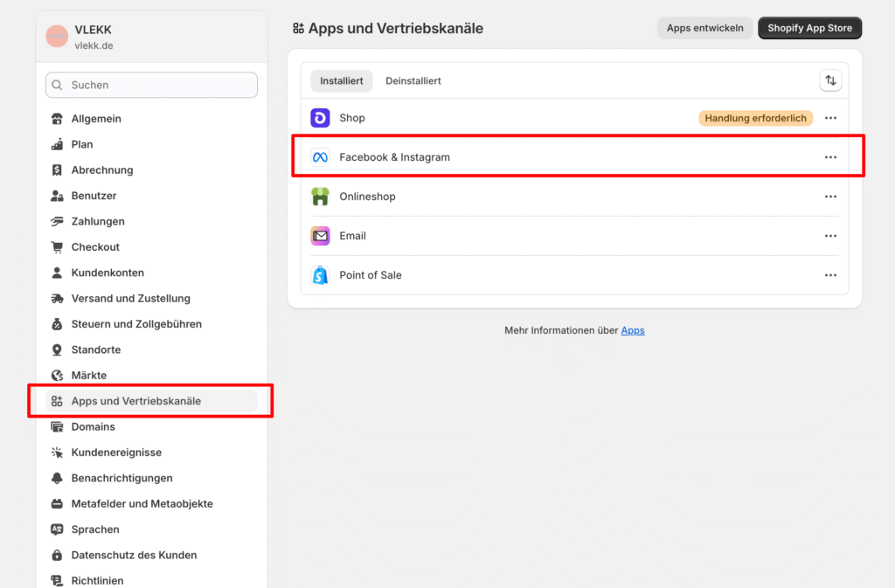
Task: Open the Point of Sale app entry
Action: [x=574, y=275]
